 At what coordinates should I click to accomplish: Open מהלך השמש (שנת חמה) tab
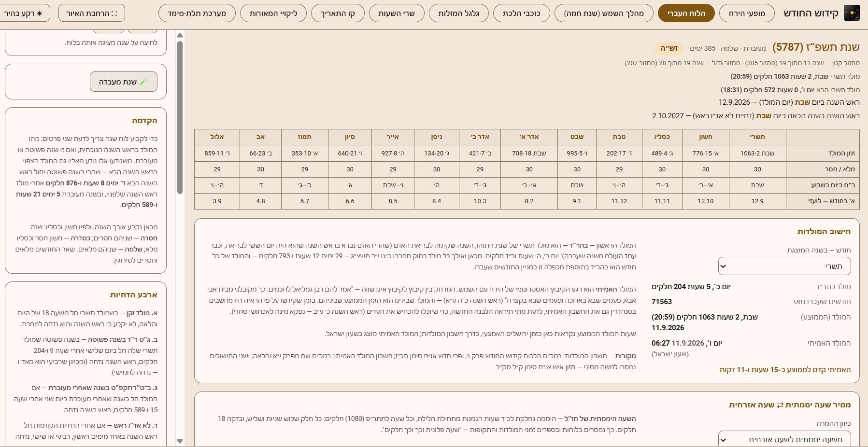pyautogui.click(x=604, y=14)
